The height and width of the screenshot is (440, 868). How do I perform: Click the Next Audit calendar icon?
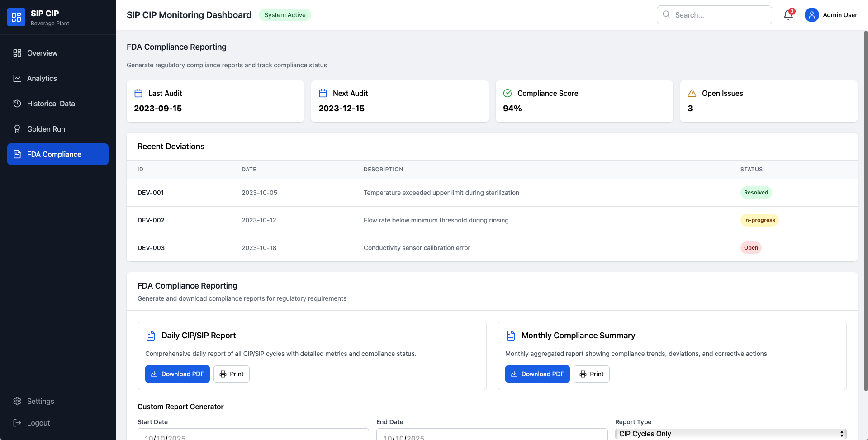pos(323,93)
